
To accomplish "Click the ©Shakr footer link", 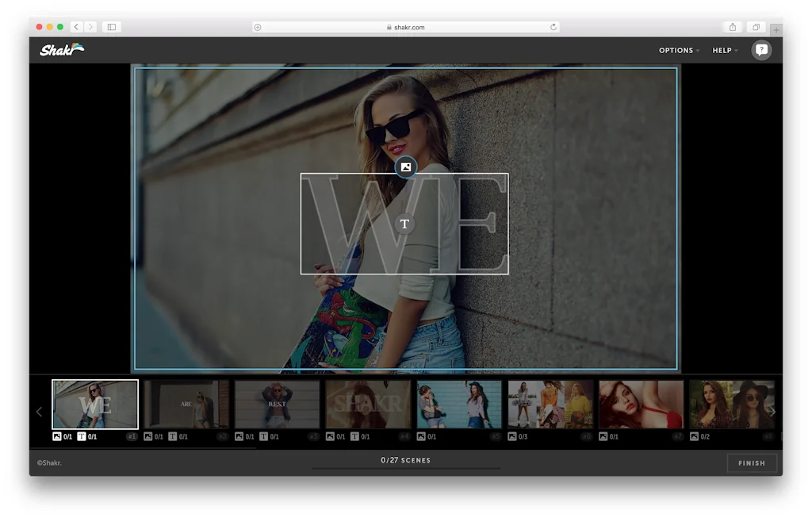I will pos(49,462).
